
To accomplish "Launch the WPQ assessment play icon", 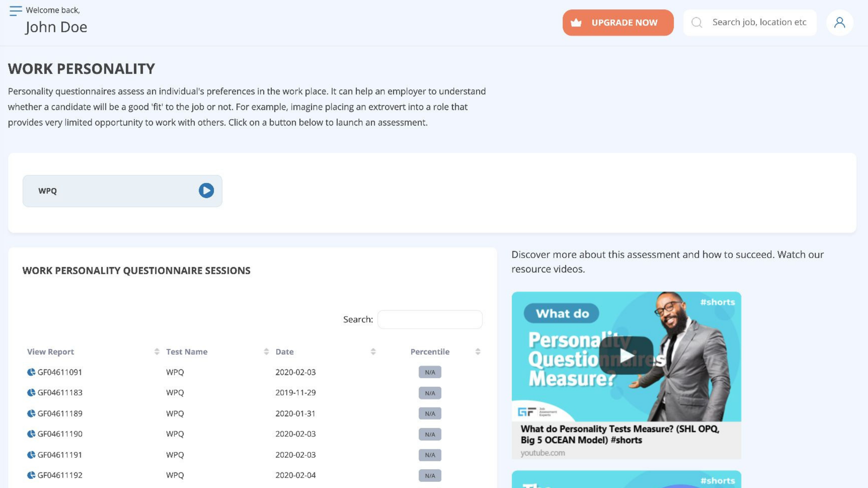I will point(206,190).
